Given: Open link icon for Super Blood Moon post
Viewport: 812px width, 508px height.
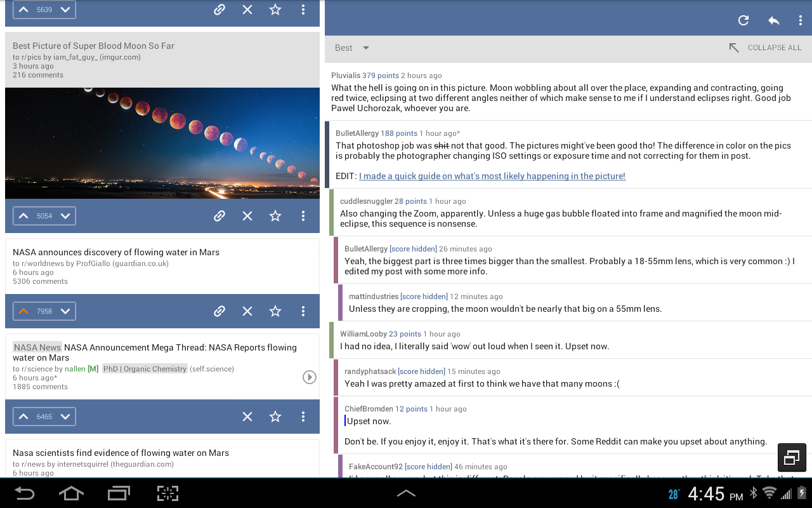Looking at the screenshot, I should coord(219,216).
